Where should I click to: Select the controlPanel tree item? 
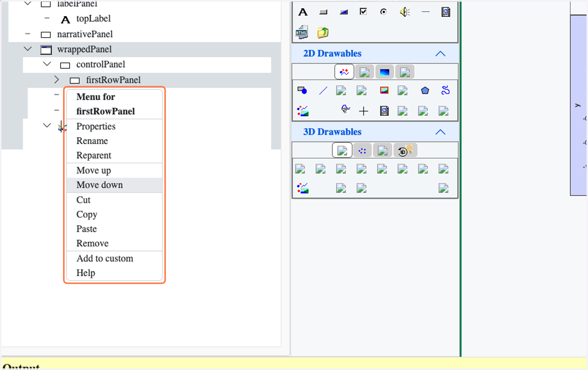click(x=100, y=64)
